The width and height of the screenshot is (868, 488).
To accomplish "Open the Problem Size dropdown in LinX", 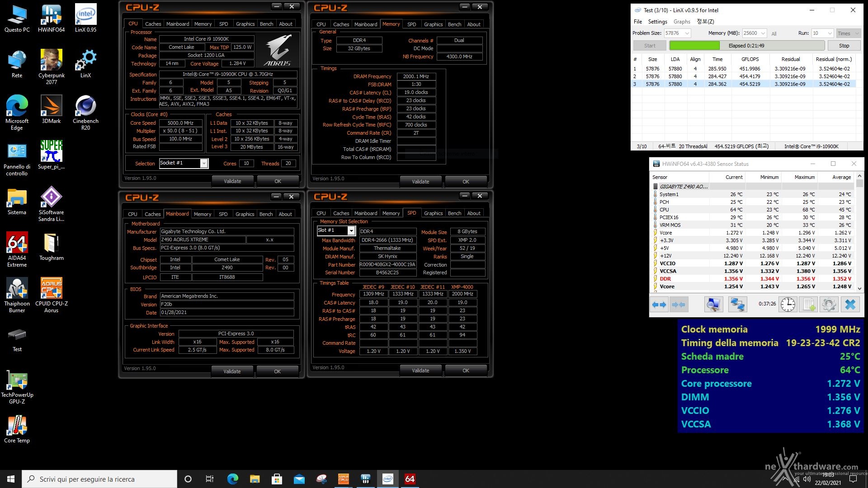I will [x=687, y=33].
